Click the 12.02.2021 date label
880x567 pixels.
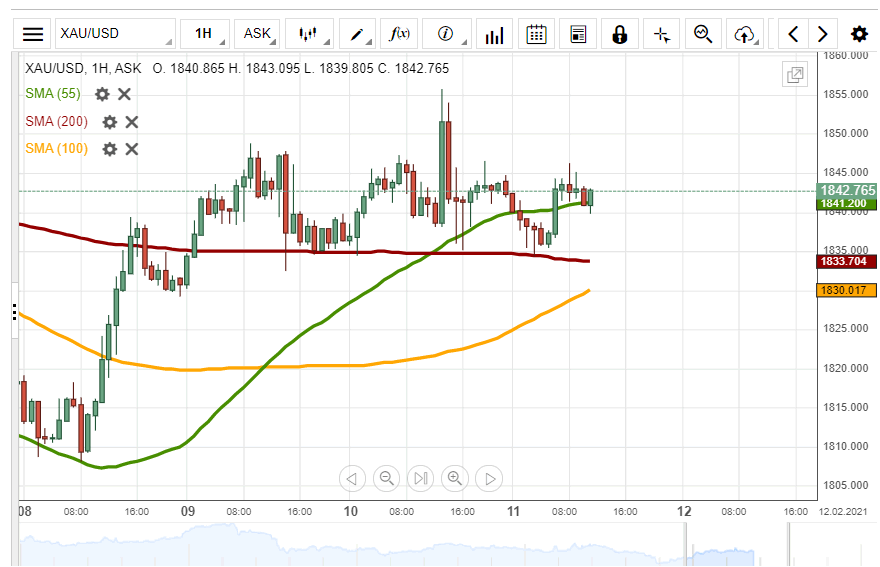[x=843, y=511]
